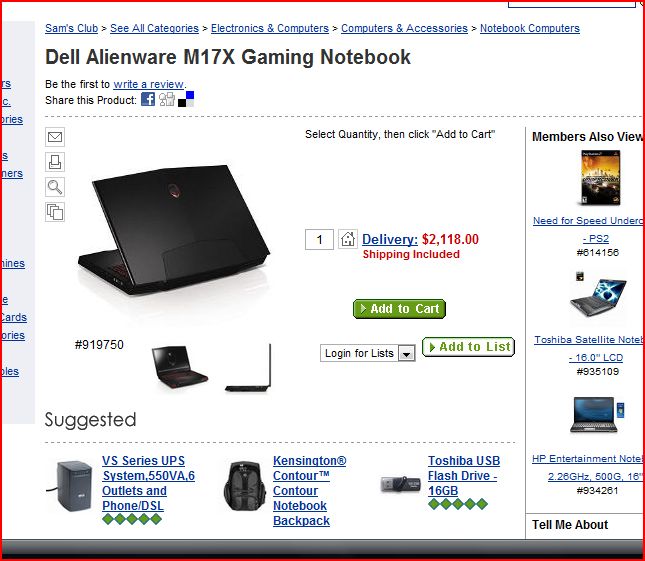
Task: Open Kensington Contour Notebook Backpack link
Action: tap(309, 491)
